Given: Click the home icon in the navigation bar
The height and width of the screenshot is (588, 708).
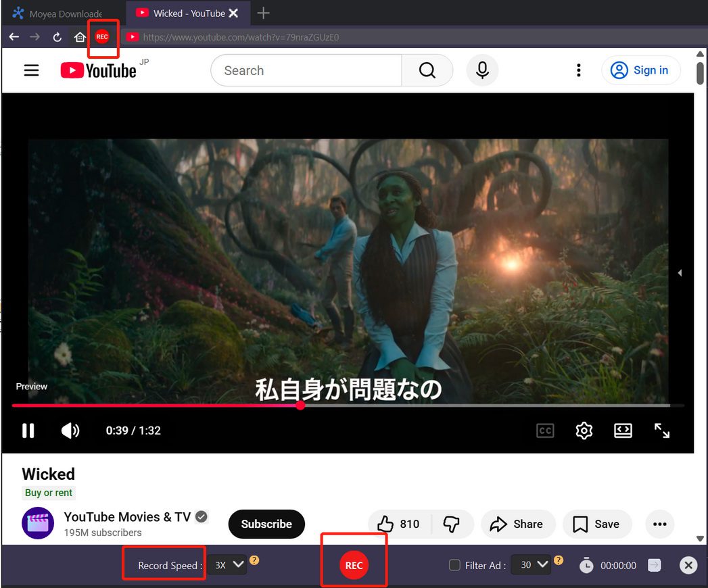Looking at the screenshot, I should tap(80, 37).
